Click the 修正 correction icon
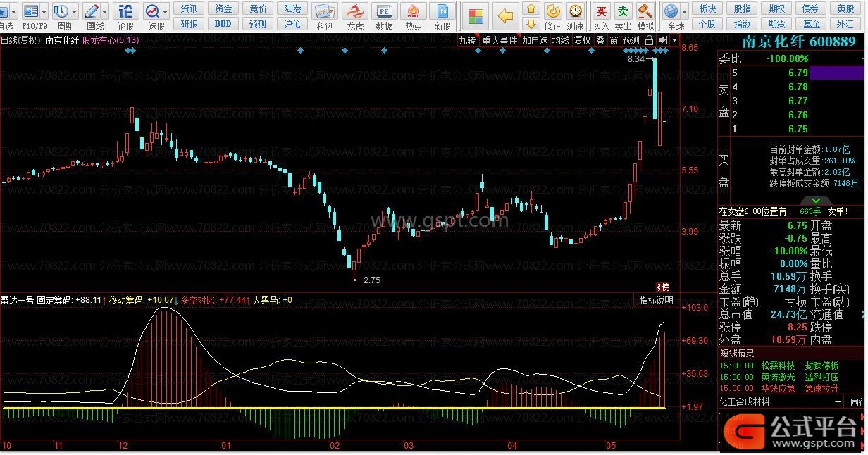 [553, 11]
